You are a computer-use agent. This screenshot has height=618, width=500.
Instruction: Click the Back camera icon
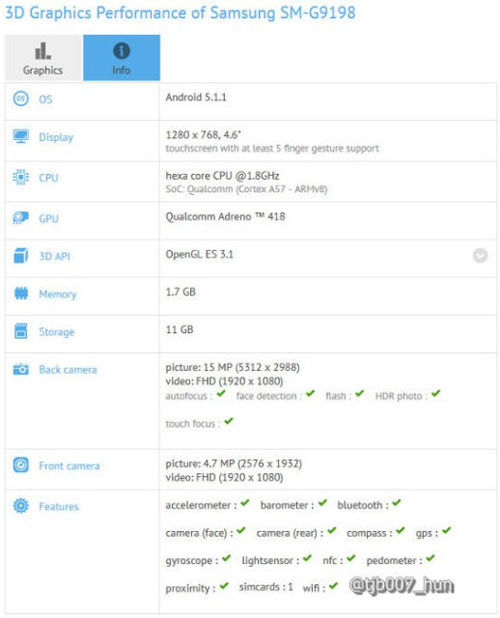tap(20, 369)
